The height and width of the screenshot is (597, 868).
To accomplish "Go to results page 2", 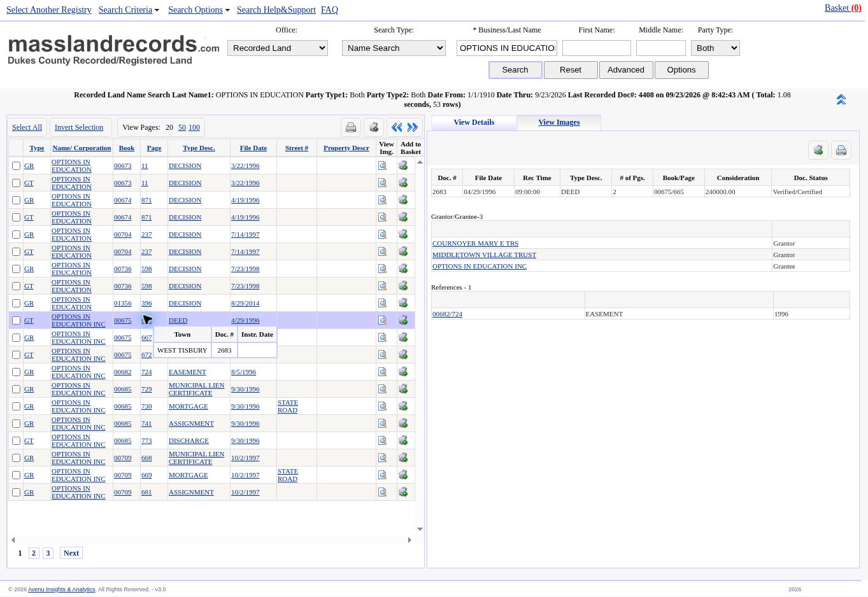I will point(34,553).
